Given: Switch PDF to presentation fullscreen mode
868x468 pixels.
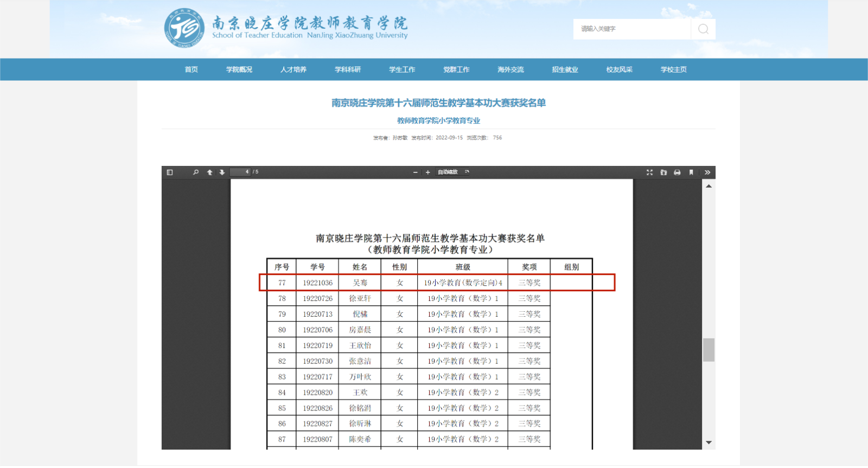Looking at the screenshot, I should 649,172.
